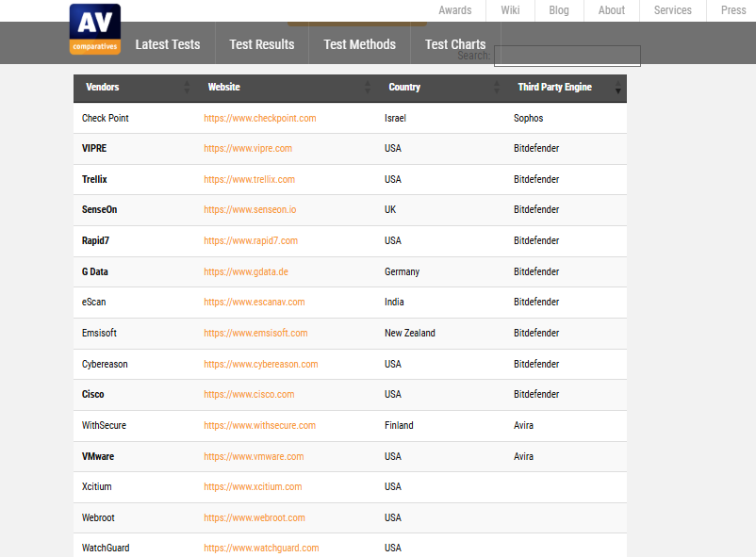Select the WithSecure vendor cell
The image size is (756, 557).
point(104,425)
